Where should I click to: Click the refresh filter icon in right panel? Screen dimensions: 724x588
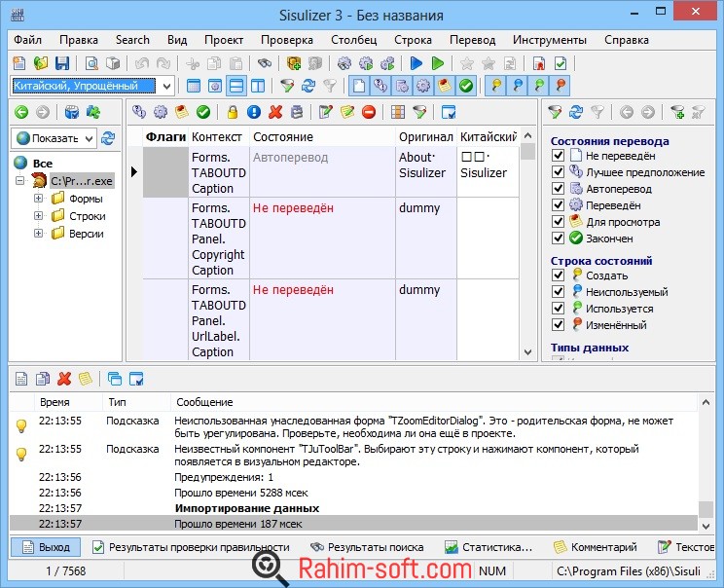coord(576,112)
